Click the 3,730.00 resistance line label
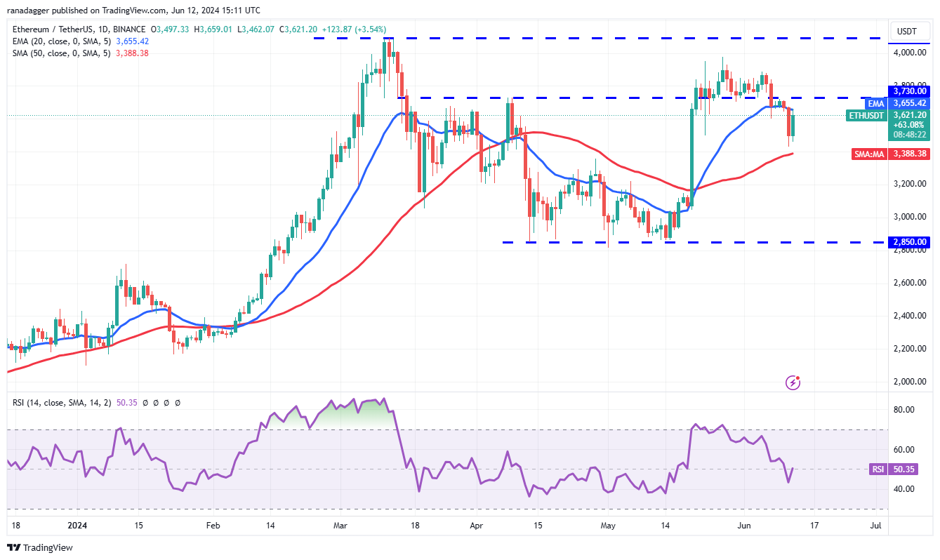940x560 pixels. [910, 91]
